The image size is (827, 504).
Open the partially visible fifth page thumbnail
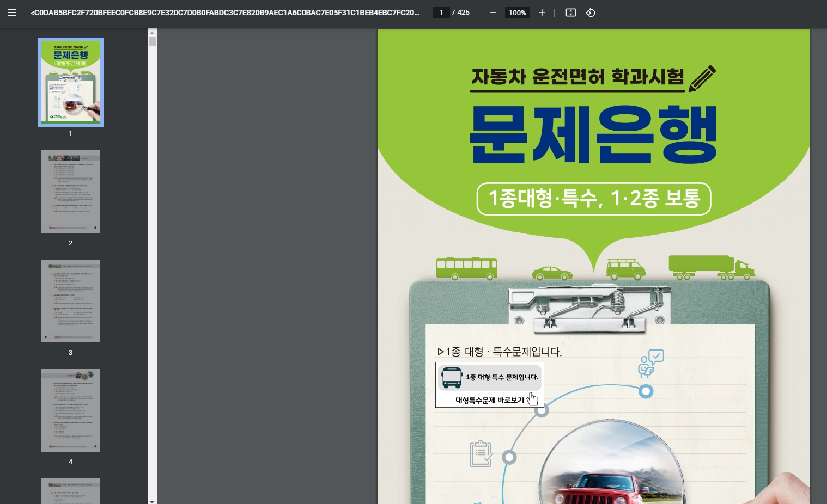pos(71,491)
